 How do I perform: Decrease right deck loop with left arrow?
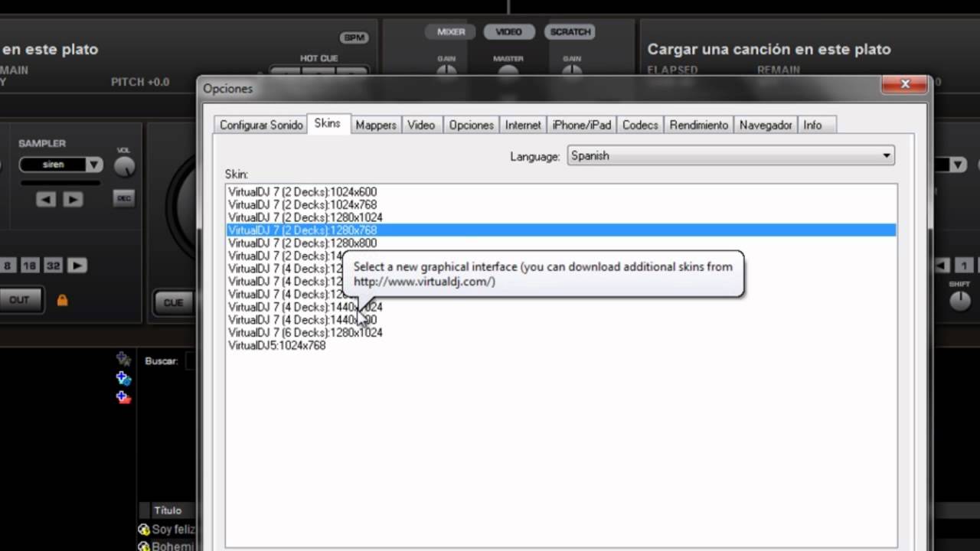click(942, 266)
